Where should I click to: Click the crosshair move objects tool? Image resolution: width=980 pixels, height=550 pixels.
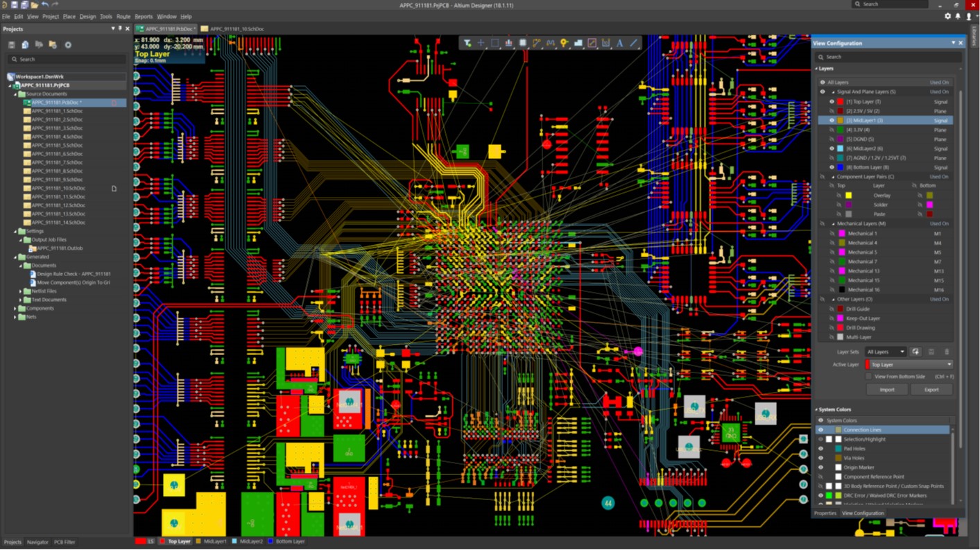pyautogui.click(x=481, y=43)
